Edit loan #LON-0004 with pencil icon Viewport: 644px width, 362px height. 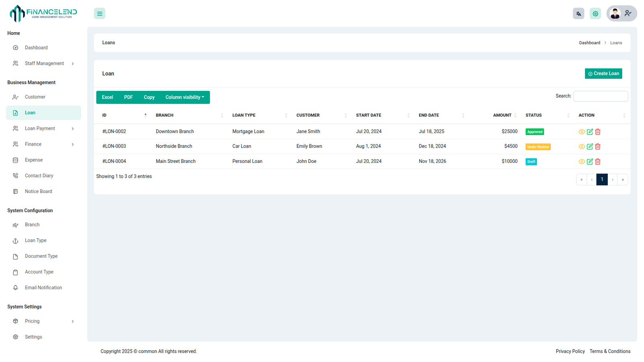590,162
